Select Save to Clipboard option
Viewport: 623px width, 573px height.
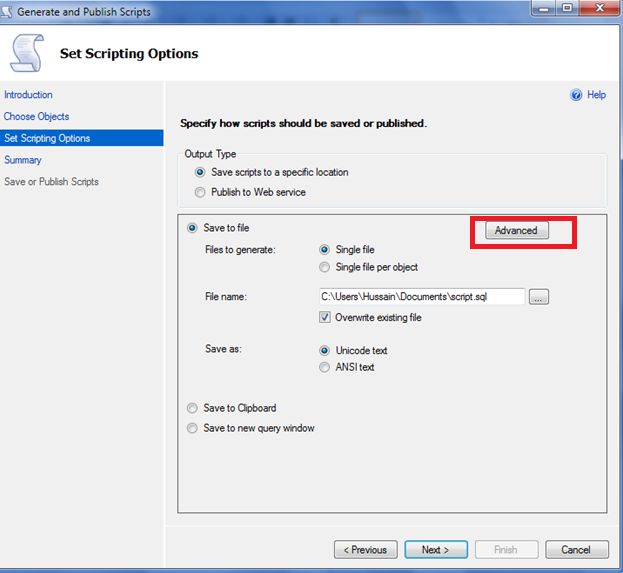(193, 408)
